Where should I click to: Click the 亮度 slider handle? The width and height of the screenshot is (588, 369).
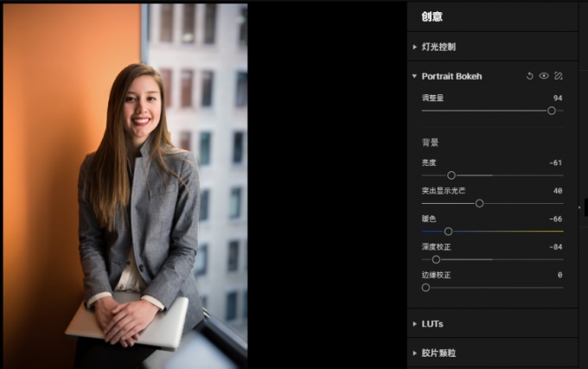tap(451, 175)
